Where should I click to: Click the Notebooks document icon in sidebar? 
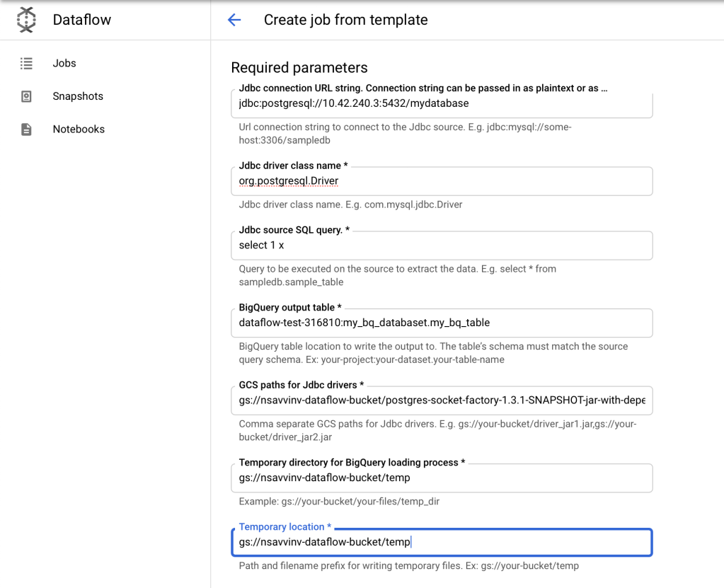pos(26,129)
